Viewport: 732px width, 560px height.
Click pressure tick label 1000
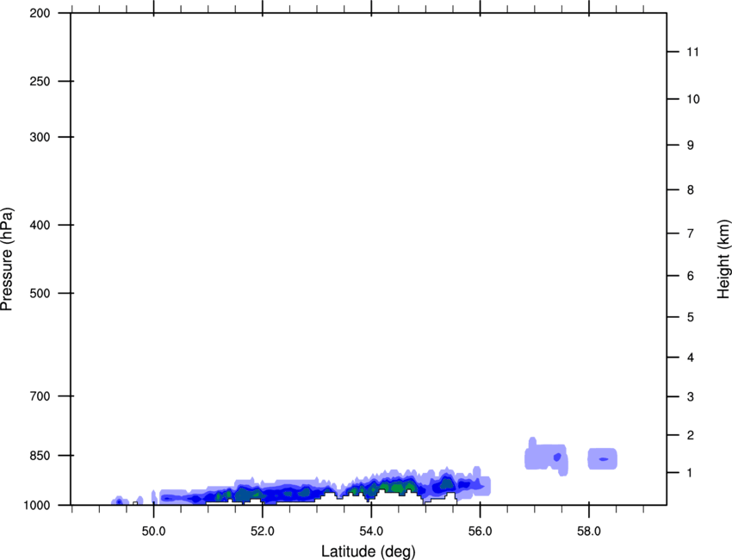pyautogui.click(x=37, y=506)
